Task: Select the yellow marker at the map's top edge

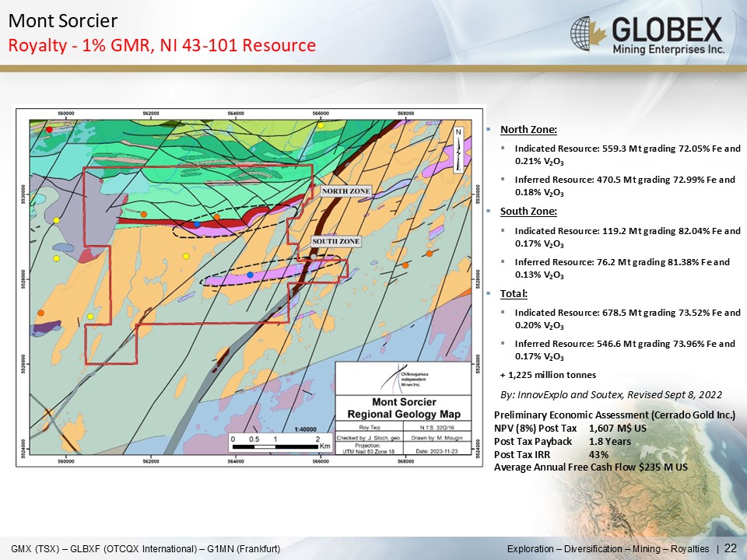Action: click(x=320, y=125)
